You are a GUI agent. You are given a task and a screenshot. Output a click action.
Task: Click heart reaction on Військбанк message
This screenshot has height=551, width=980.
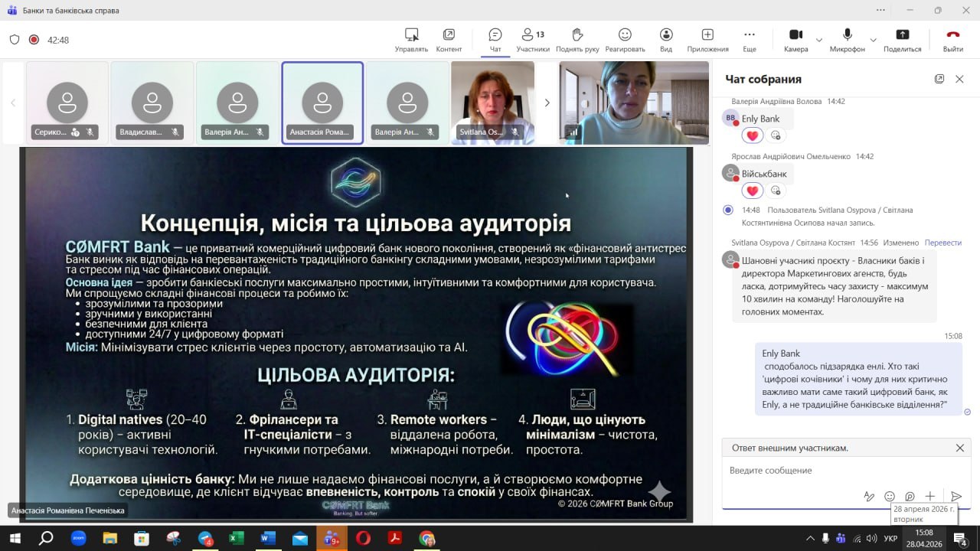(753, 191)
